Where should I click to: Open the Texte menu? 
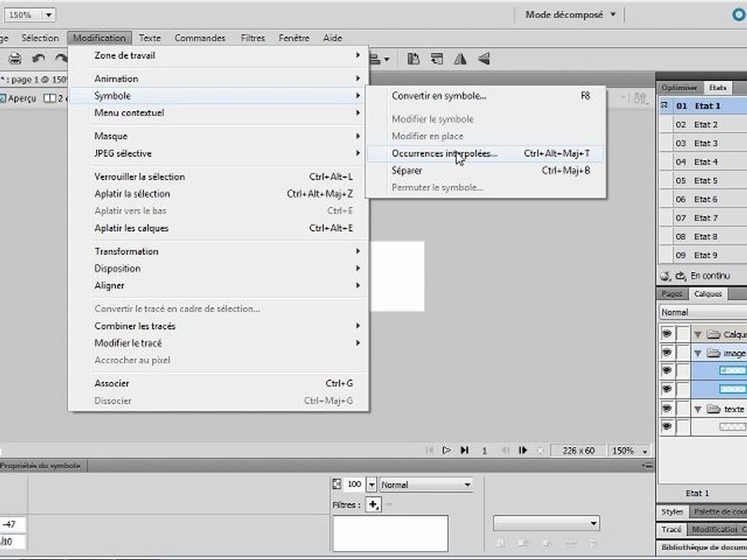(149, 37)
